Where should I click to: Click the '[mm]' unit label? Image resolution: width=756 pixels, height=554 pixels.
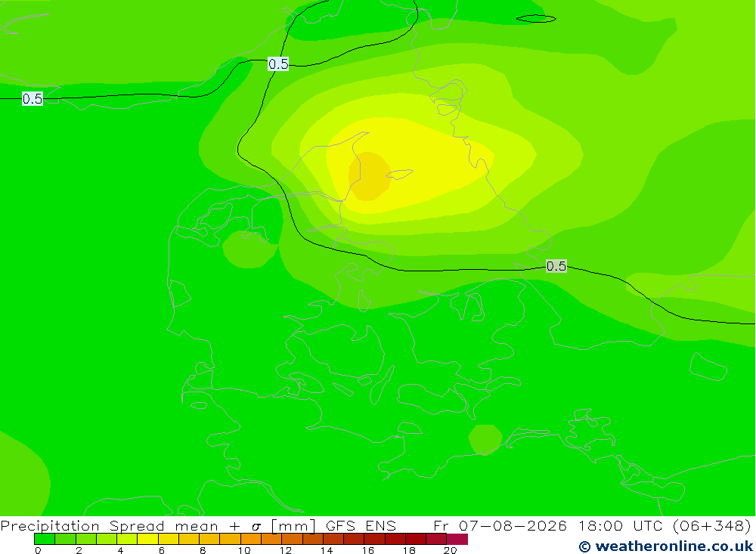[293, 525]
